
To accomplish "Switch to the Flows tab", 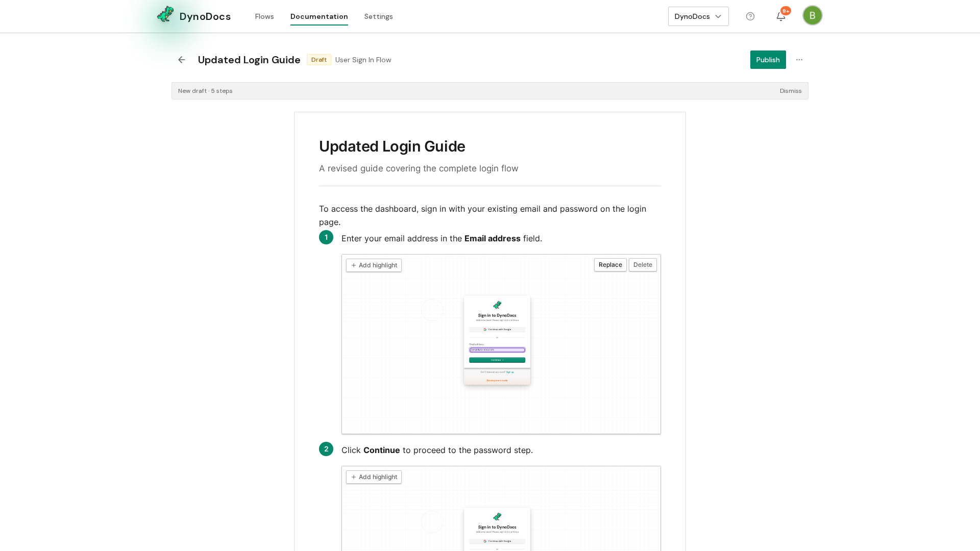I will tap(264, 16).
